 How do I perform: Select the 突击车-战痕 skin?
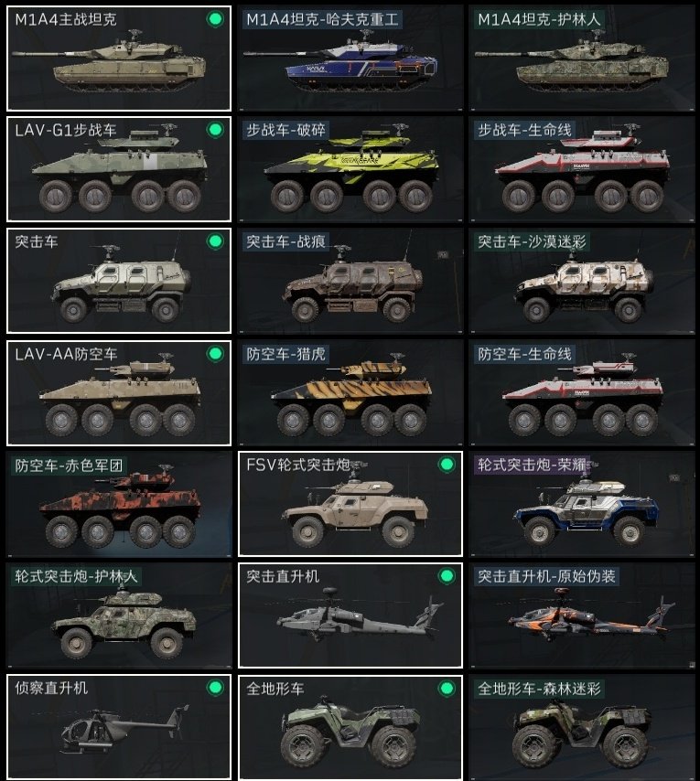point(350,281)
